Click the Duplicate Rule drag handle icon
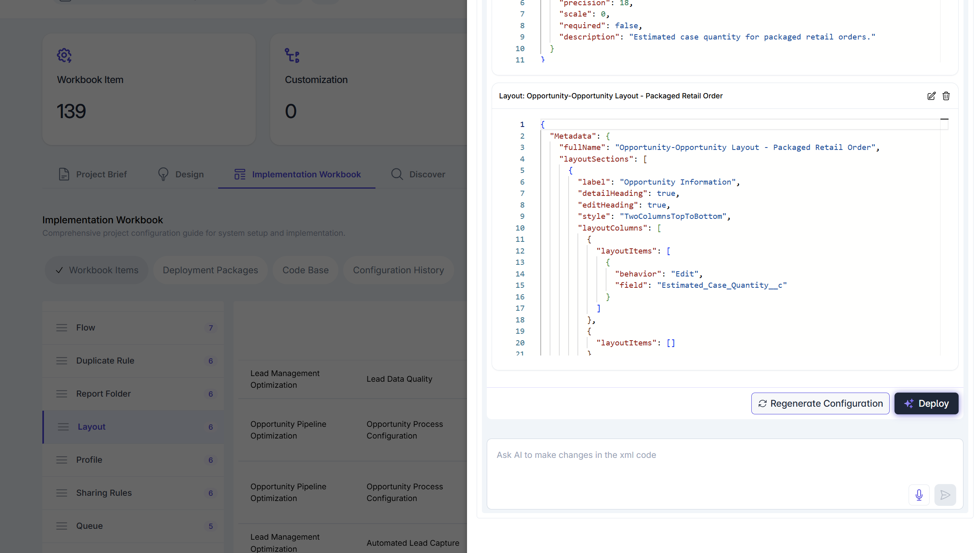 coord(62,361)
